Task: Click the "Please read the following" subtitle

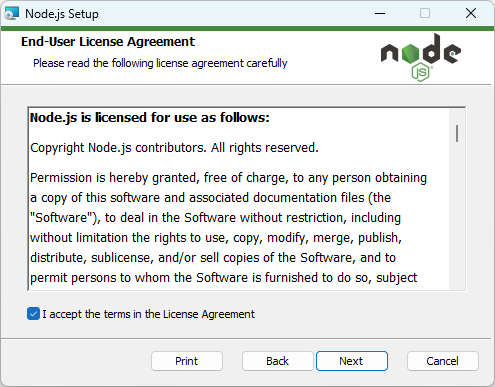Action: pyautogui.click(x=160, y=63)
